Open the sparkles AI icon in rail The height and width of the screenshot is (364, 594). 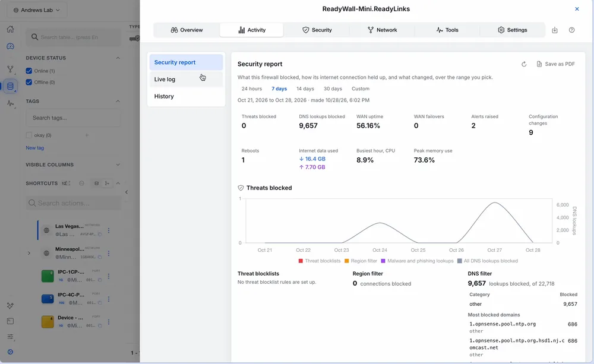10,305
